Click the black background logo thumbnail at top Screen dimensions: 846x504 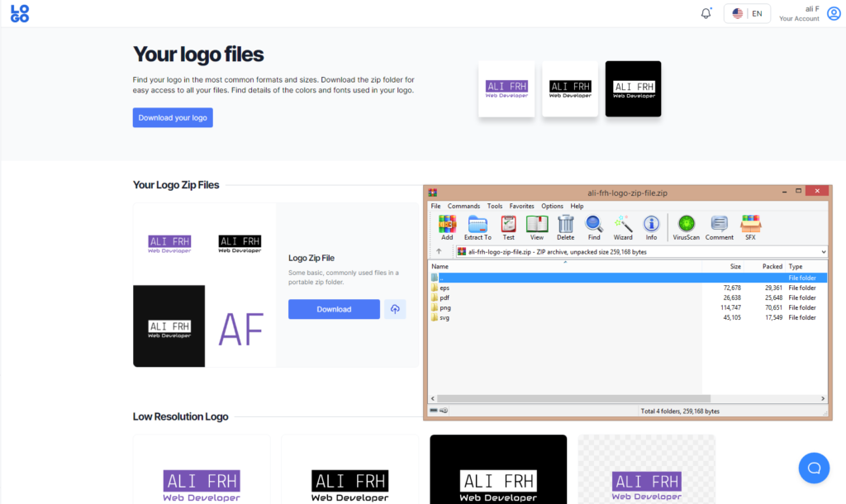coord(633,89)
